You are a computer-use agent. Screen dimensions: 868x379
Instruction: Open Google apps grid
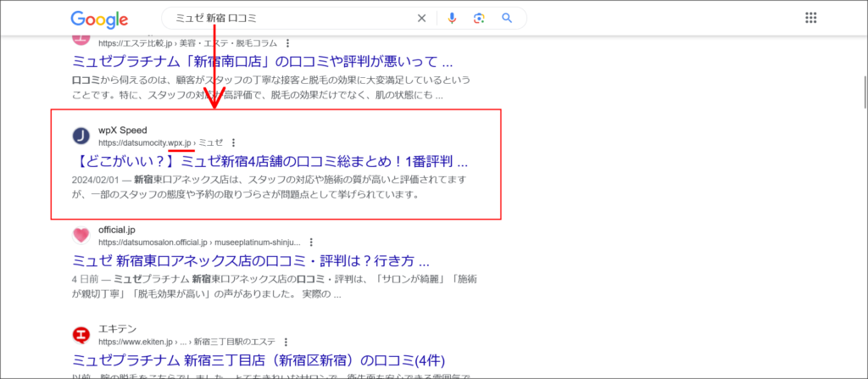[x=811, y=18]
